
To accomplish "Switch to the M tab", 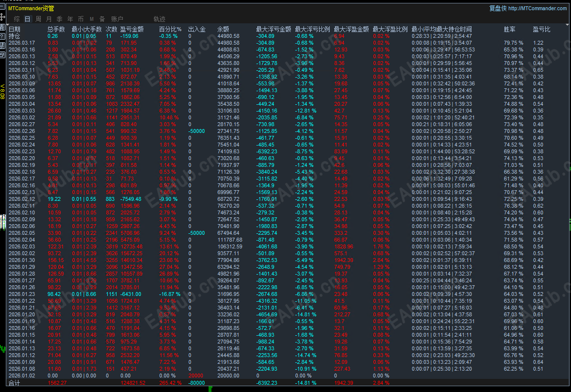I will 91,19.
